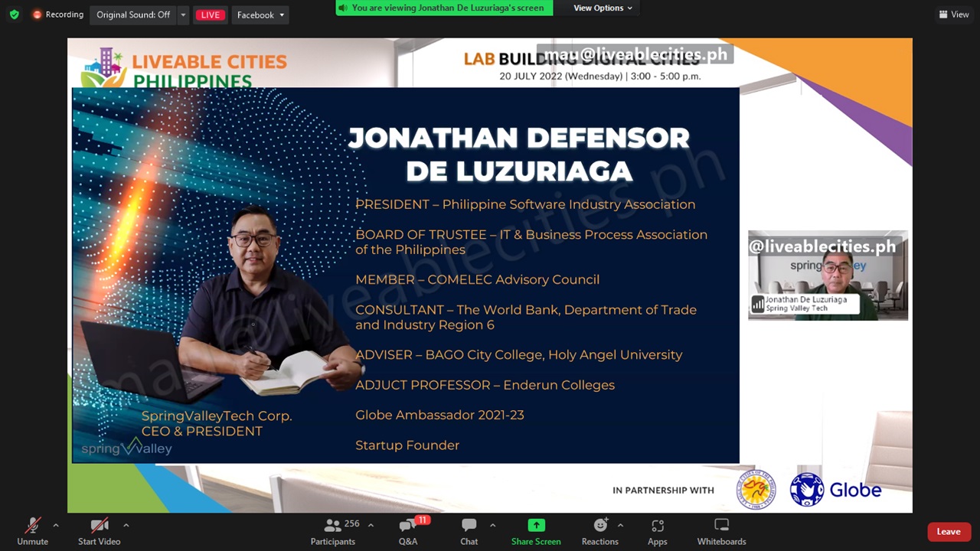This screenshot has width=980, height=551.
Task: Open the Q&A panel
Action: coord(408,531)
